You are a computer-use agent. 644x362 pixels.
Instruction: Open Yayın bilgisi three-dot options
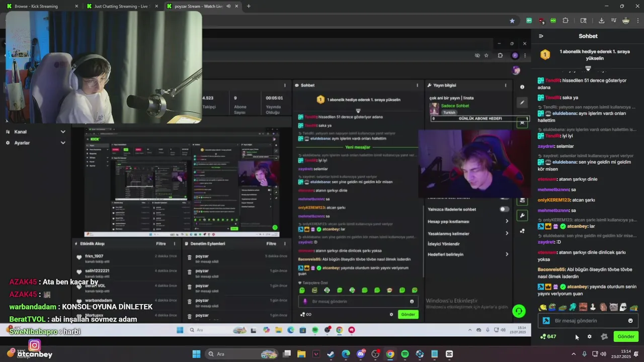506,85
